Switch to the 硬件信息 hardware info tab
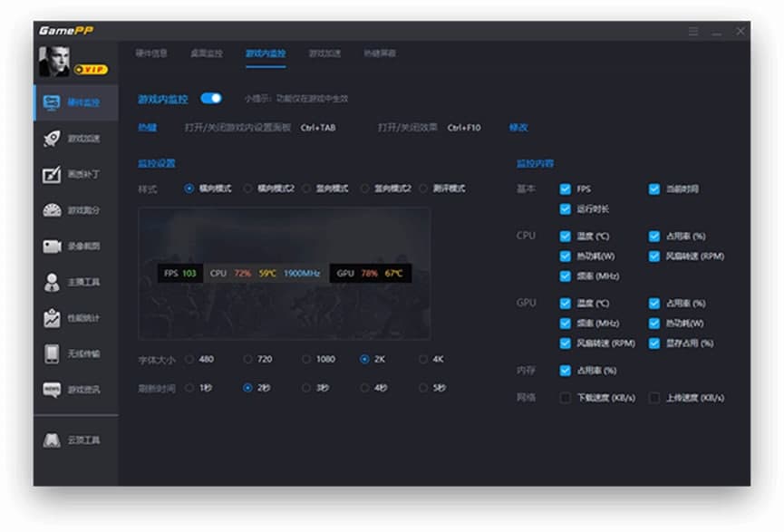Image resolution: width=784 pixels, height=532 pixels. (x=151, y=53)
